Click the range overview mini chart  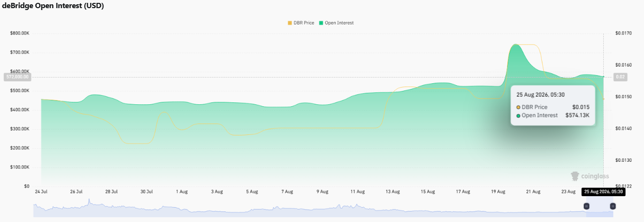(324, 208)
